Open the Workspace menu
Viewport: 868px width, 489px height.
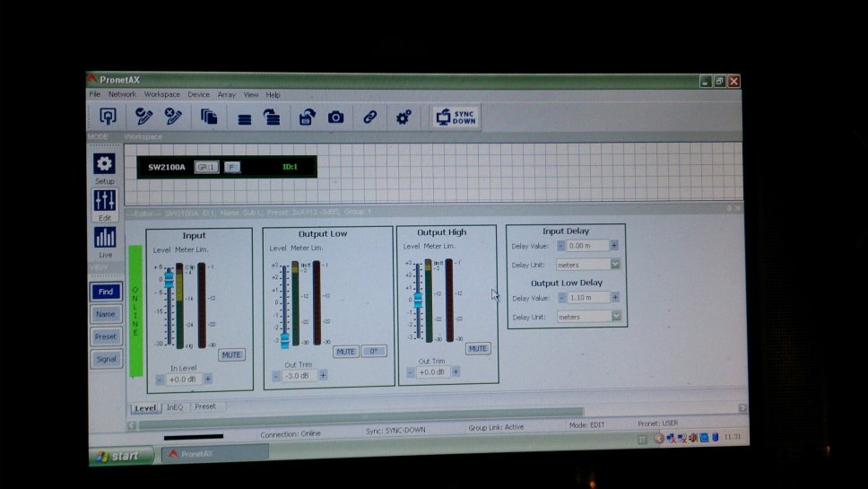(161, 94)
